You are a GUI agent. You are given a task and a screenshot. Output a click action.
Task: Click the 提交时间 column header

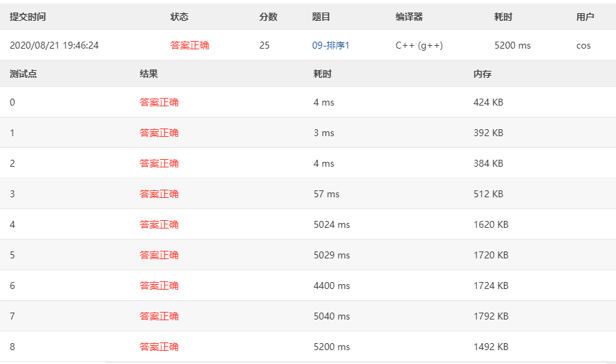tap(28, 17)
